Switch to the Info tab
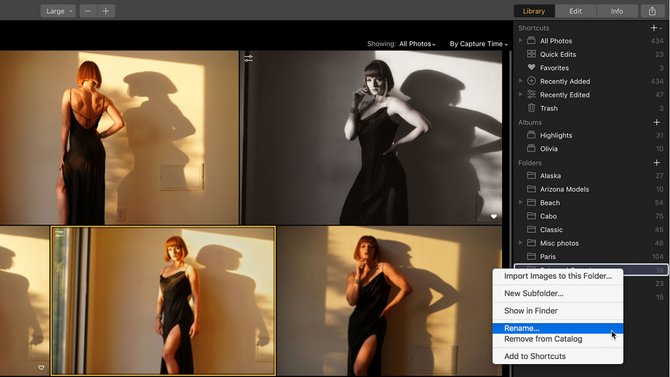 point(617,11)
